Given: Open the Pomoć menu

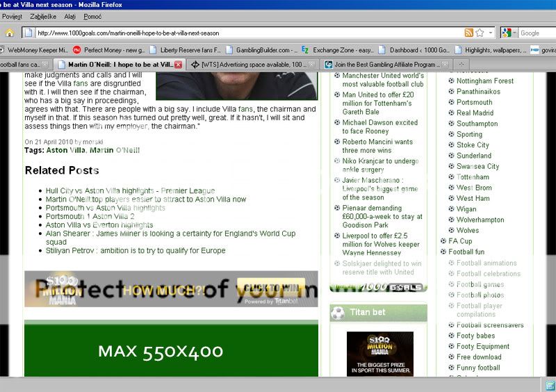Looking at the screenshot, I should 92,17.
